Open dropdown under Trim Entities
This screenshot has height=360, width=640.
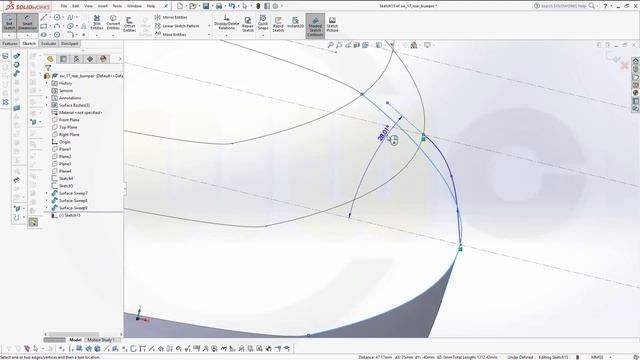[97, 36]
